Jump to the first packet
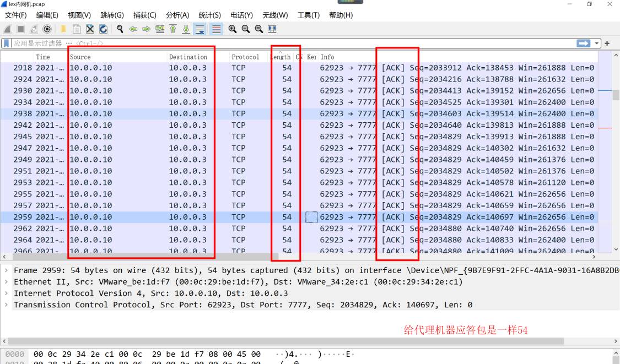 click(x=173, y=29)
